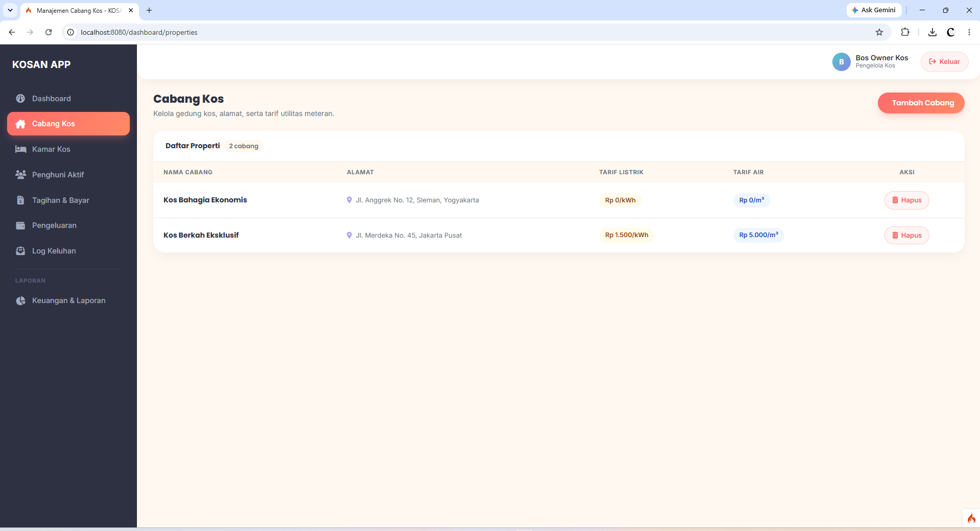
Task: Close the Manajemen Cabang Kos tab
Action: tap(131, 10)
